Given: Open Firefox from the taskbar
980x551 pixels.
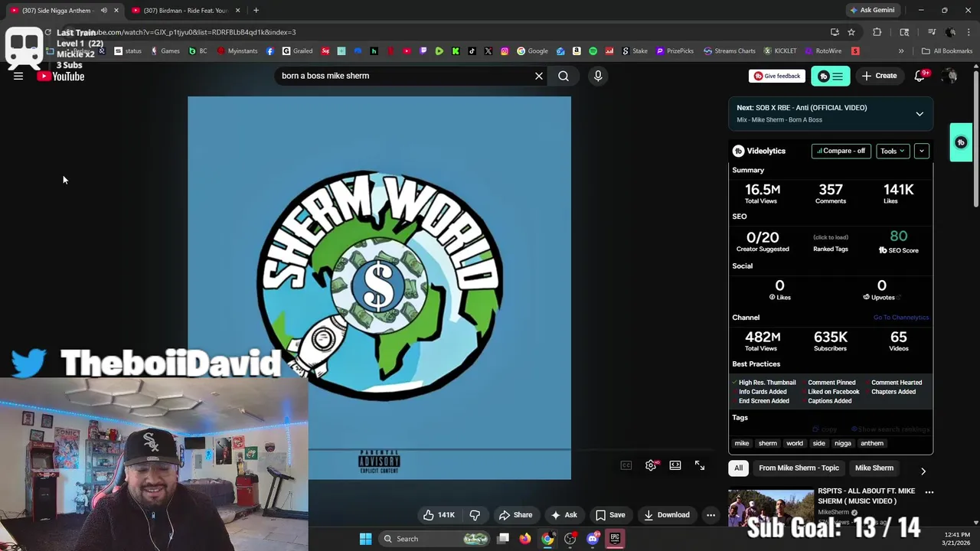Looking at the screenshot, I should pyautogui.click(x=524, y=539).
